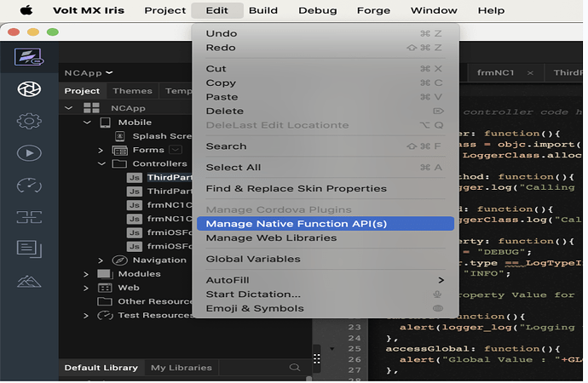Collapse the Controllers folder
588x383 pixels.
[x=101, y=164]
